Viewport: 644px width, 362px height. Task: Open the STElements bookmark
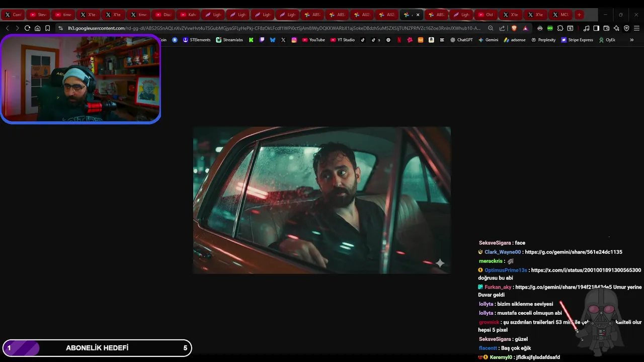pyautogui.click(x=197, y=40)
